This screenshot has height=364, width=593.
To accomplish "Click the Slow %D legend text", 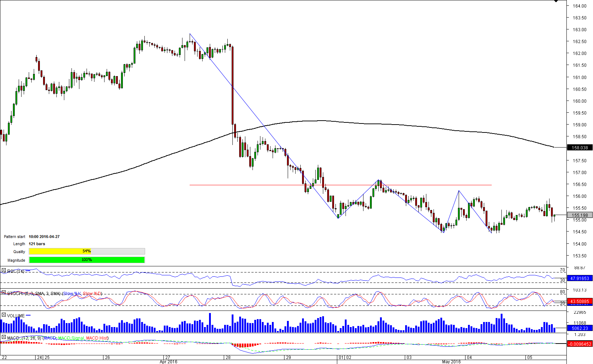I will (x=92, y=294).
